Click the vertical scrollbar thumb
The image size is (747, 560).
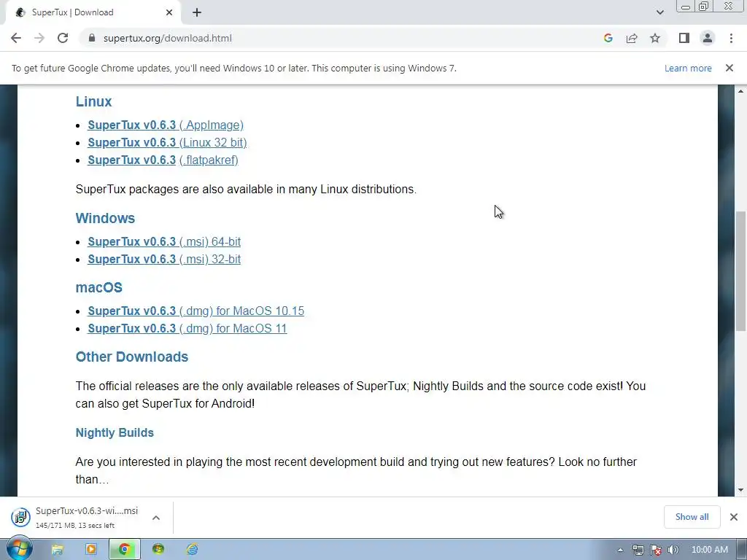point(740,271)
